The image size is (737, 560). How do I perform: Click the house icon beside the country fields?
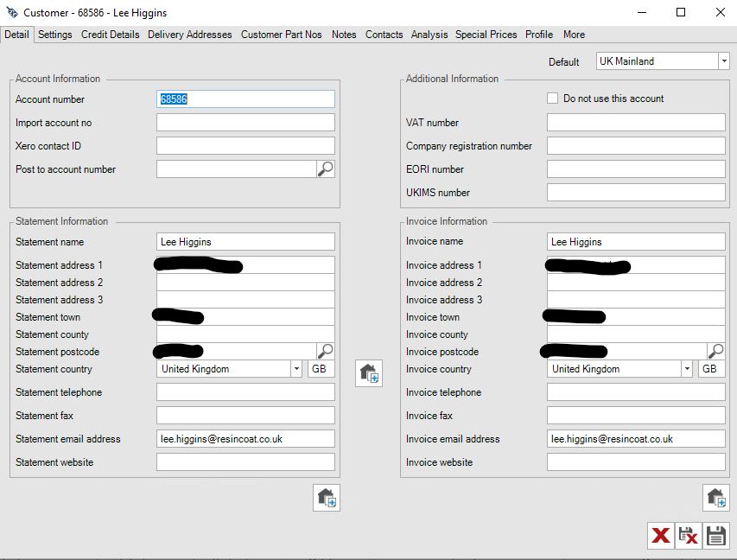click(368, 372)
